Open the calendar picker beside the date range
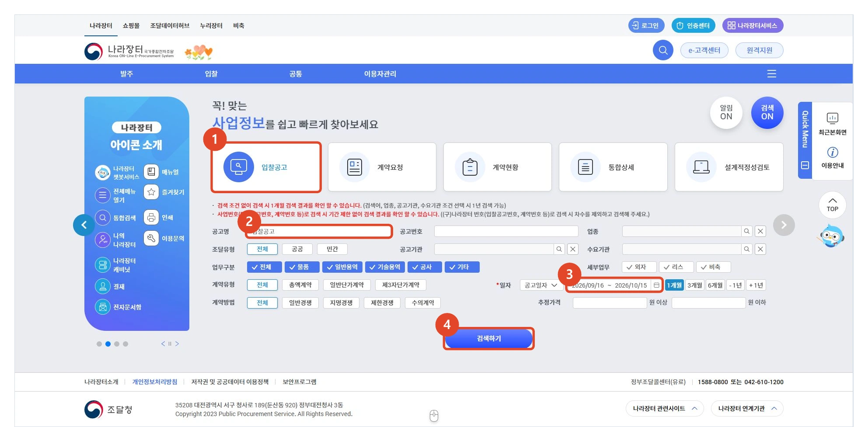 pyautogui.click(x=656, y=285)
